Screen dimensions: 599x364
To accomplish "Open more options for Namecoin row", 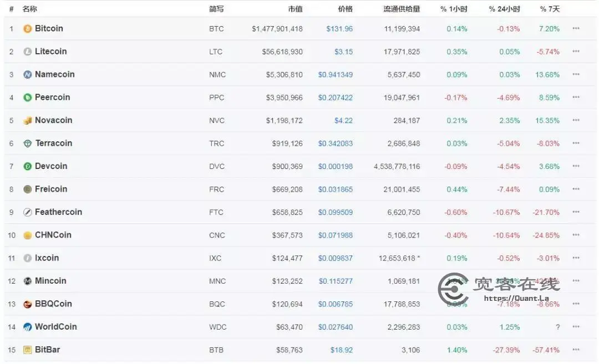I will (x=576, y=74).
